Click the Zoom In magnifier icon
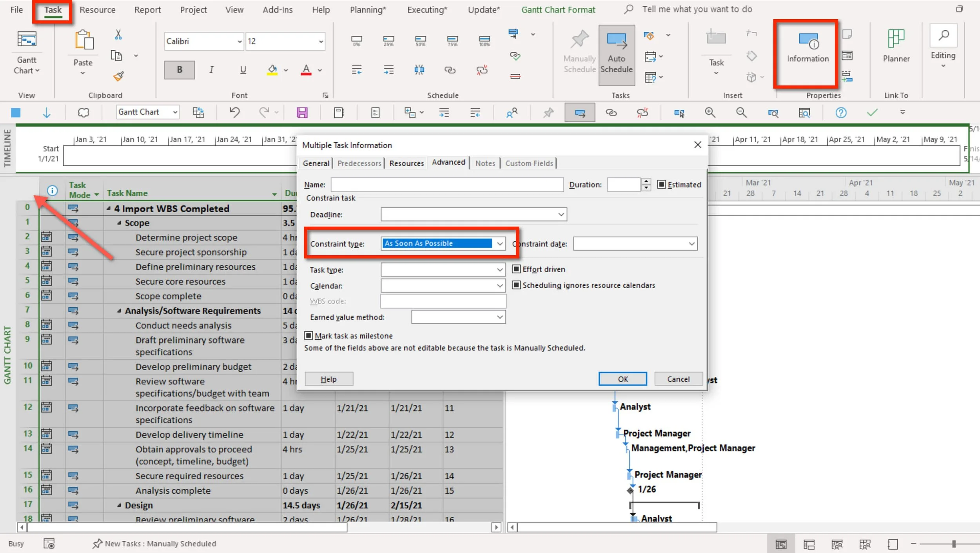This screenshot has height=553, width=980. click(710, 113)
